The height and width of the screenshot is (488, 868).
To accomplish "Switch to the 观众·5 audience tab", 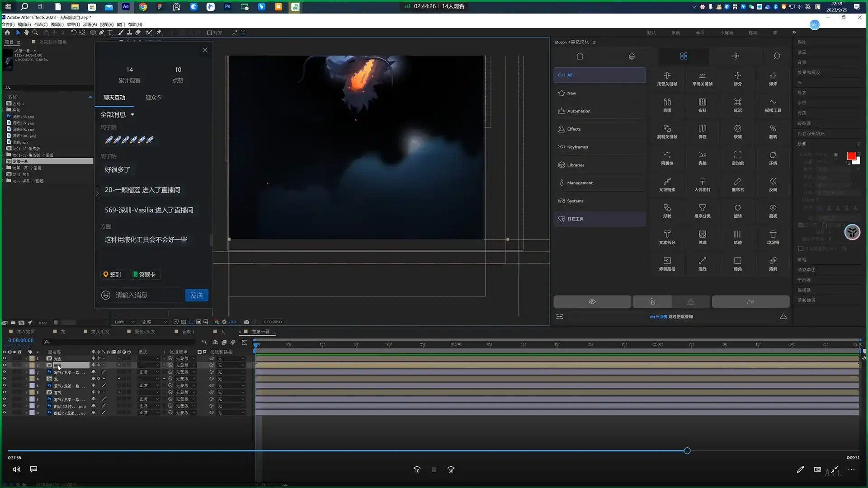I will (x=153, y=98).
